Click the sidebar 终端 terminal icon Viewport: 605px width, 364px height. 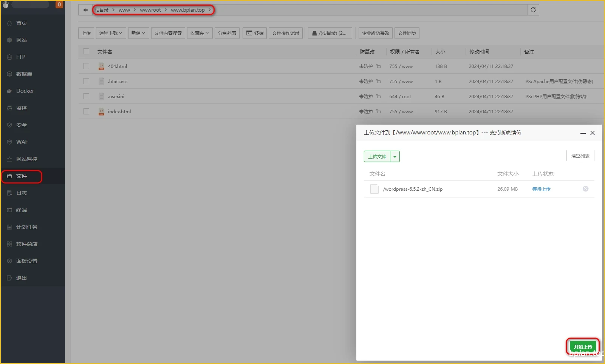point(9,210)
